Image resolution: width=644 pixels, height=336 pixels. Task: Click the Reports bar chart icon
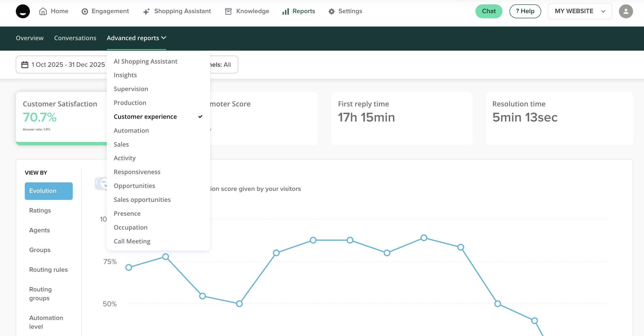pyautogui.click(x=286, y=11)
